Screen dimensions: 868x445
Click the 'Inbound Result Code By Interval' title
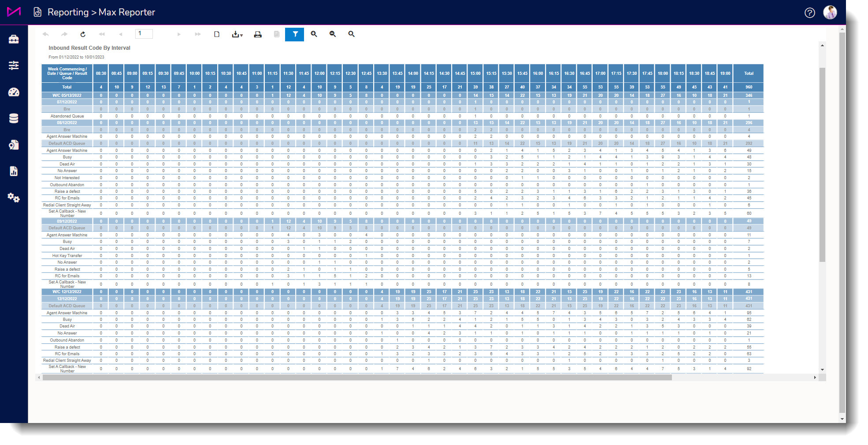point(89,48)
